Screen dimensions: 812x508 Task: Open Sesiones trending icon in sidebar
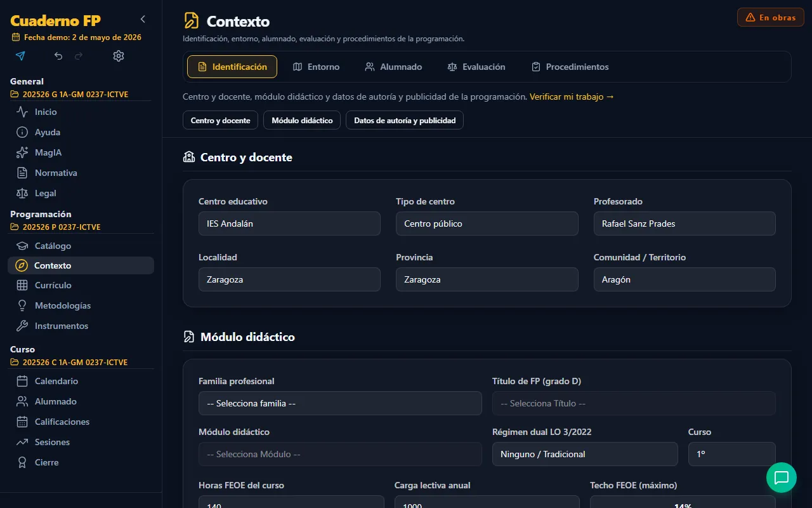[x=22, y=442]
